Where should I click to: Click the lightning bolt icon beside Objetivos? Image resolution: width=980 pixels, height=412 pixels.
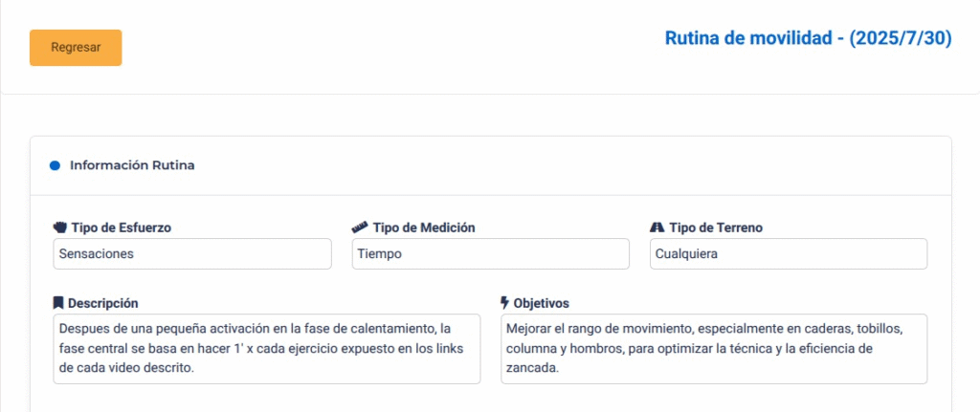(x=505, y=303)
